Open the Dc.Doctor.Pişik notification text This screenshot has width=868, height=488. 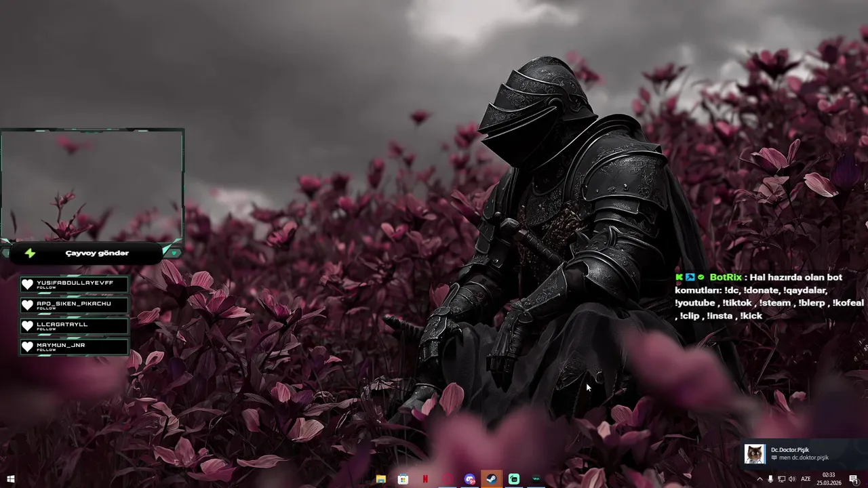tap(799, 453)
